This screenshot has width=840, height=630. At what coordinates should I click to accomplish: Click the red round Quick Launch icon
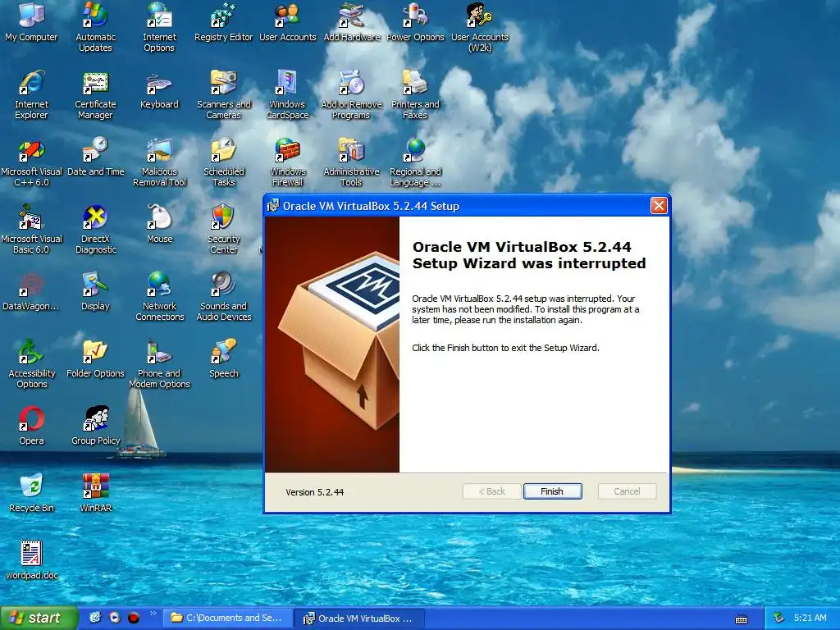pyautogui.click(x=134, y=618)
